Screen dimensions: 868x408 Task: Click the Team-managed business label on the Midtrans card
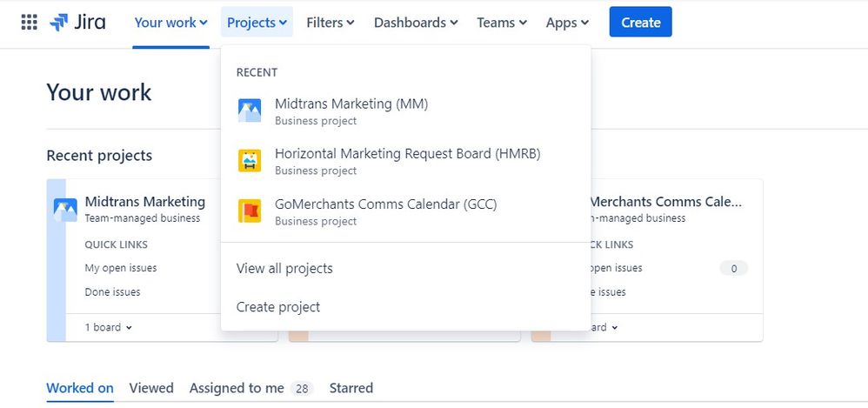click(x=143, y=218)
